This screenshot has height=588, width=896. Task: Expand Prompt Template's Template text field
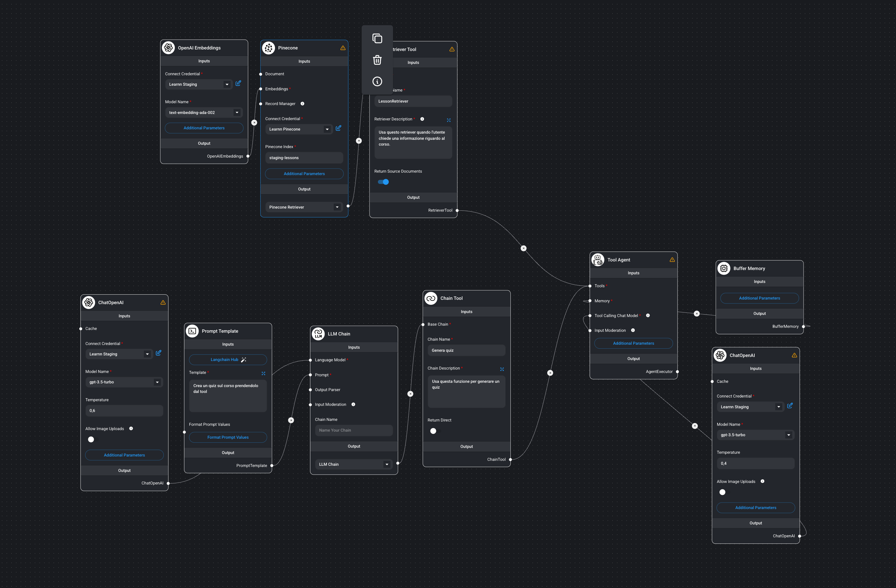click(x=263, y=374)
